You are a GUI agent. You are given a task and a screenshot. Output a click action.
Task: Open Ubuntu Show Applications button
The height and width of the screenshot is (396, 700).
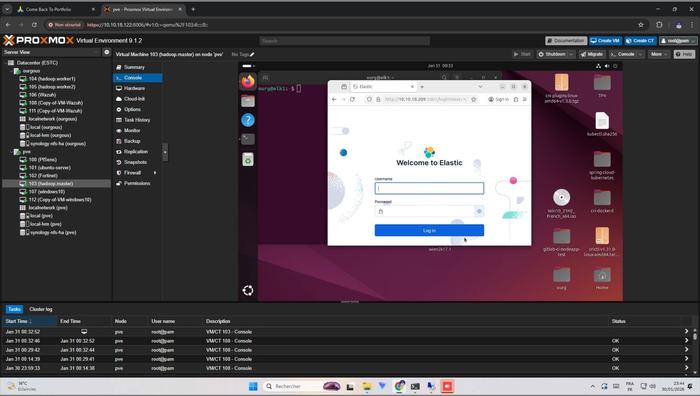coord(248,291)
